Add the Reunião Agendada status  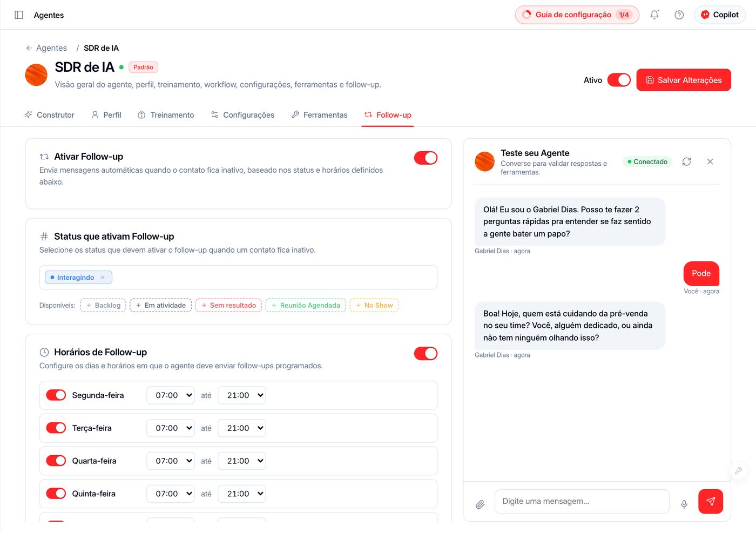point(306,306)
